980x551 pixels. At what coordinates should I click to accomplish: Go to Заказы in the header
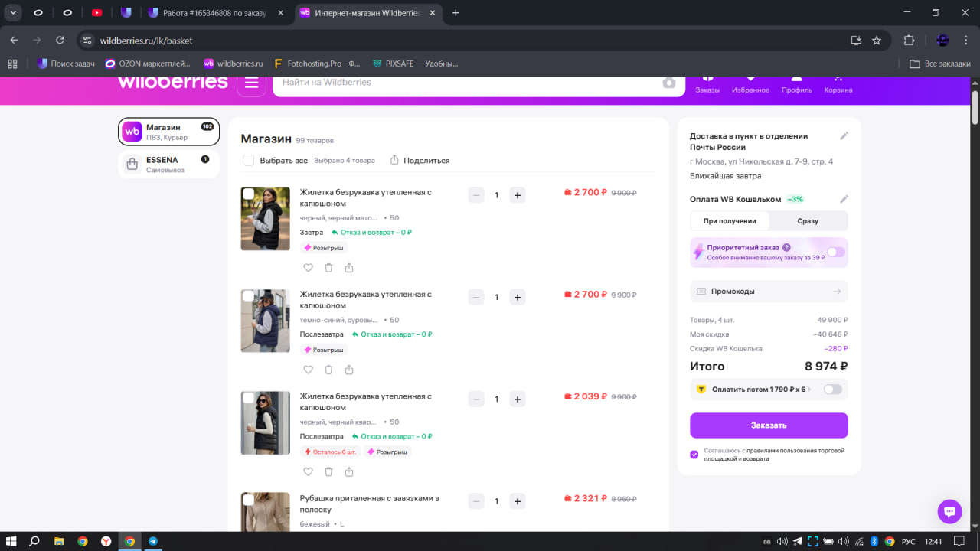707,84
